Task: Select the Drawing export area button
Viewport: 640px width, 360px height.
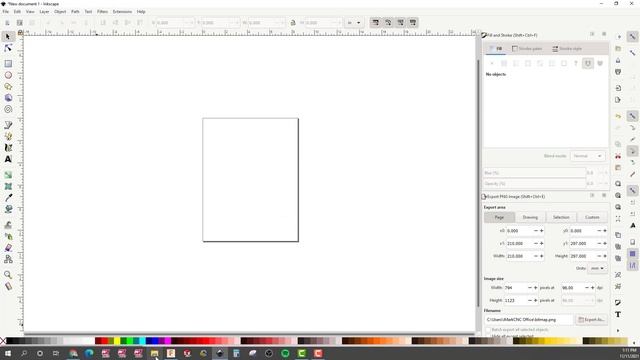Action: point(530,217)
